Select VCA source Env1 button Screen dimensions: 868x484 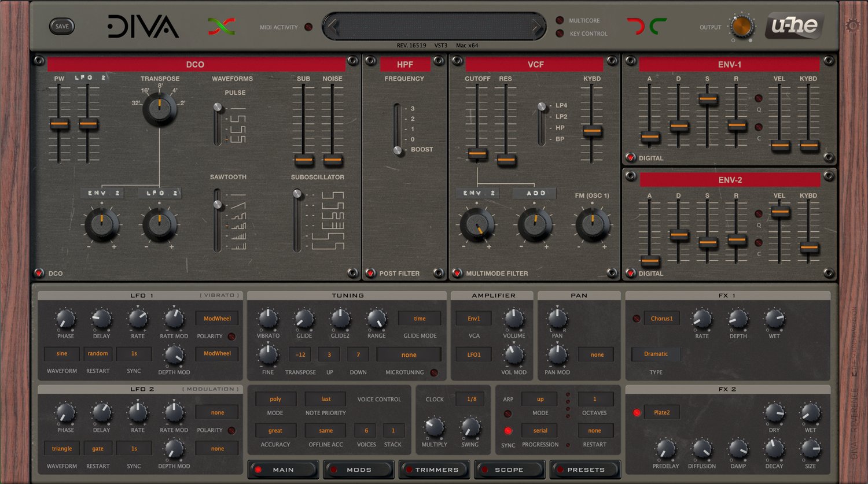474,318
